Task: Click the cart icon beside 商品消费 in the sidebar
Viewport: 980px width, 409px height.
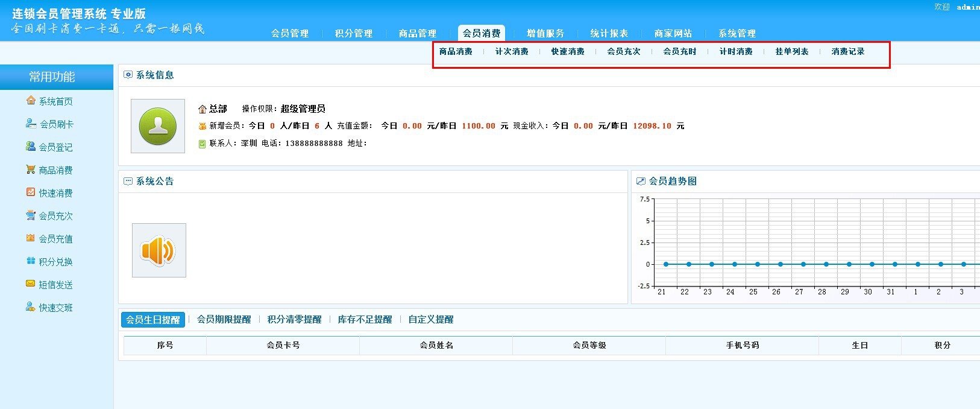Action: pyautogui.click(x=31, y=170)
